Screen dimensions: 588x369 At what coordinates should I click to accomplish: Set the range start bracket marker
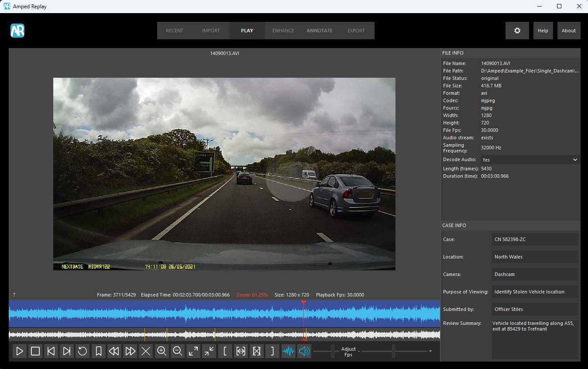(x=225, y=351)
